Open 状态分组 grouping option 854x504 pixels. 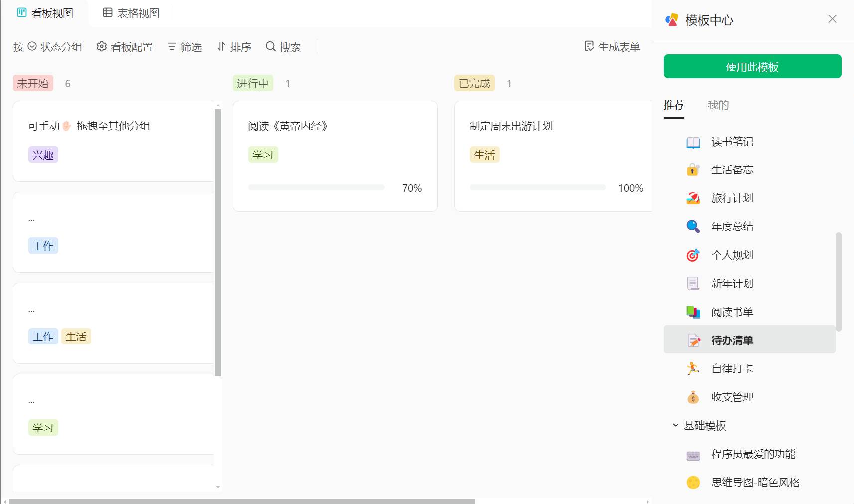[x=48, y=47]
